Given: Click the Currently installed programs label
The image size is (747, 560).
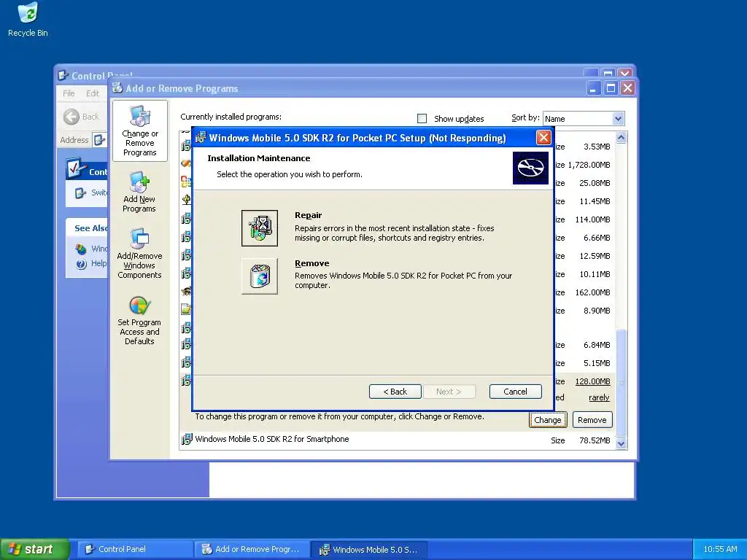Looking at the screenshot, I should click(231, 117).
